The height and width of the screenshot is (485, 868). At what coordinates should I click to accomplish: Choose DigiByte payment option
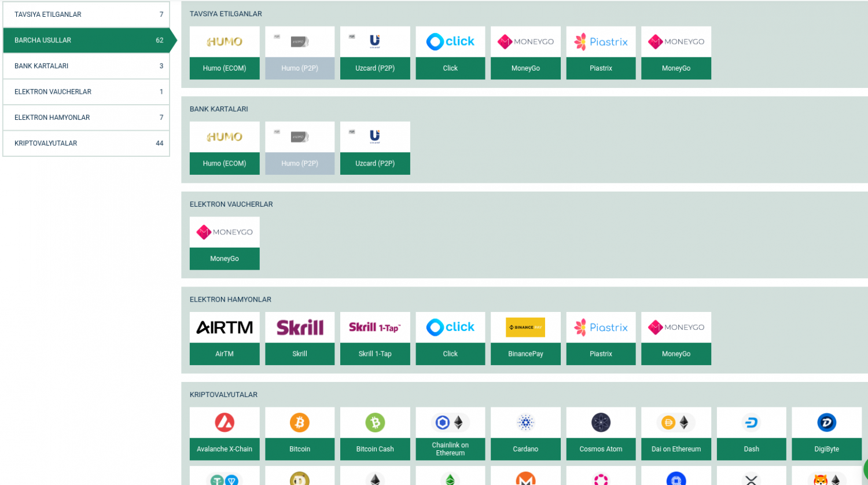[826, 433]
